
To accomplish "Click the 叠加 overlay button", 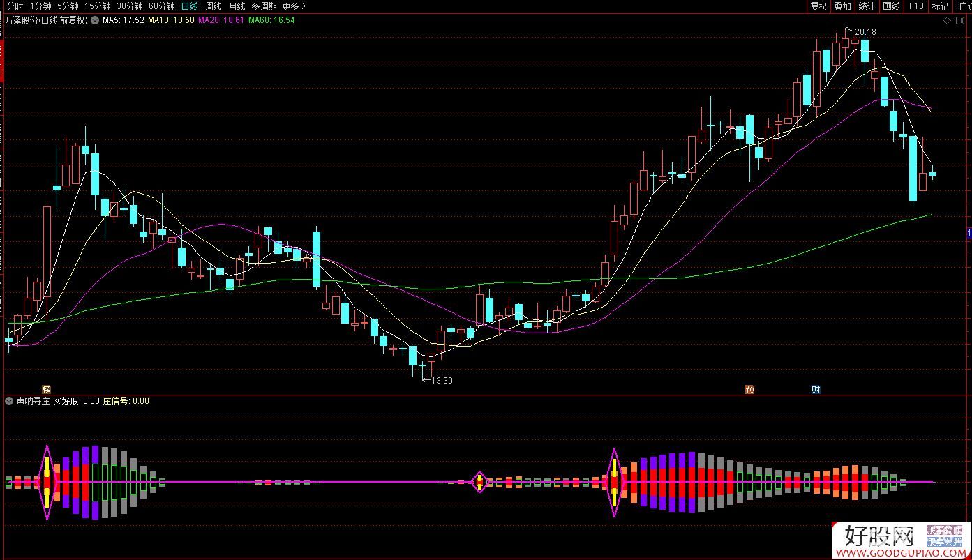I will (842, 6).
